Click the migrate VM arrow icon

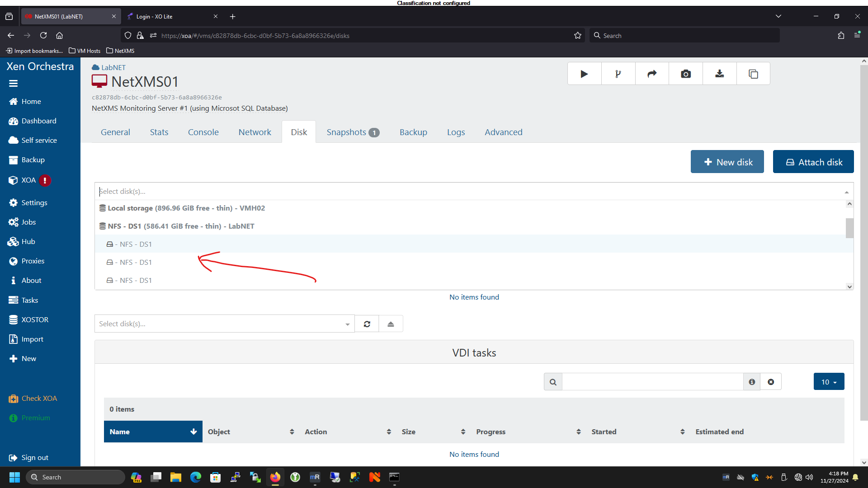click(652, 74)
